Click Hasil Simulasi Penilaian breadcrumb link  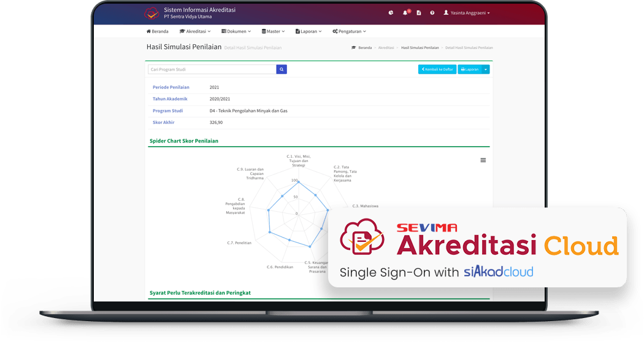[420, 47]
